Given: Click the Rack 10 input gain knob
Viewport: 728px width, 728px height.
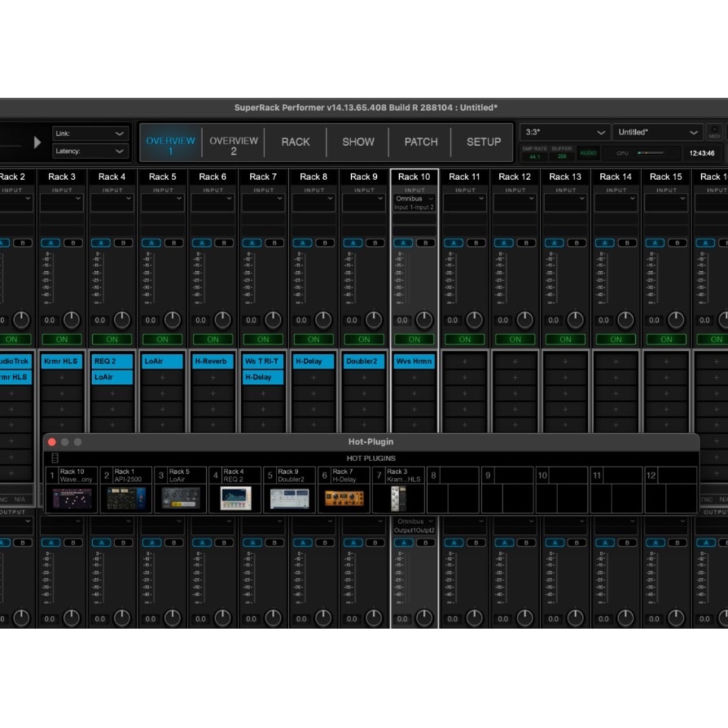Looking at the screenshot, I should 424,319.
